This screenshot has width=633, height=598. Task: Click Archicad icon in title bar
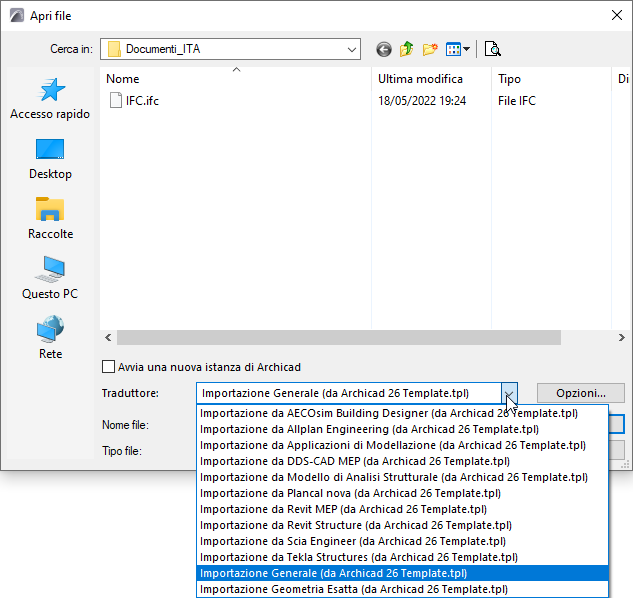tap(17, 16)
